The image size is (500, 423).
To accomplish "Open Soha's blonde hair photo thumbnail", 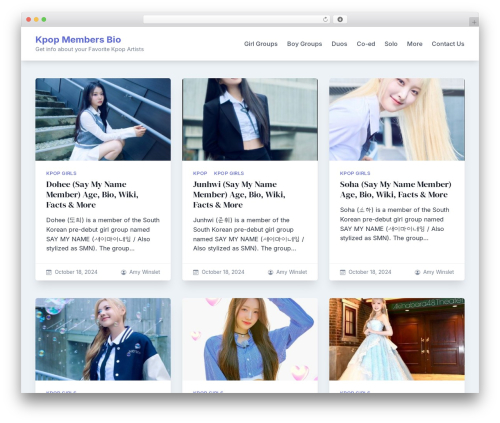I will pos(397,119).
